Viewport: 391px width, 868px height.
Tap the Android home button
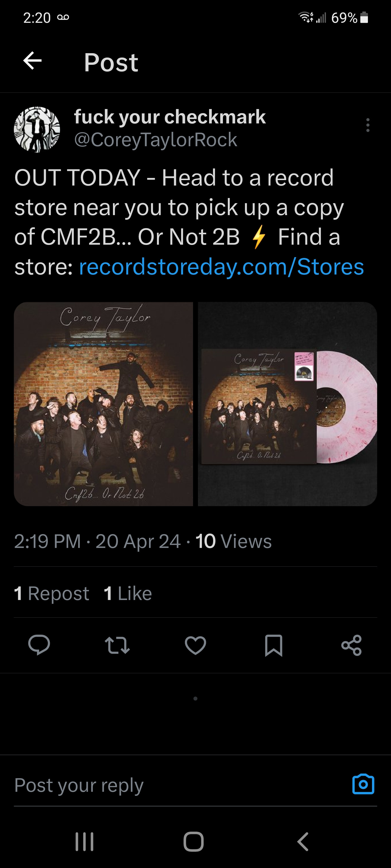pyautogui.click(x=194, y=841)
